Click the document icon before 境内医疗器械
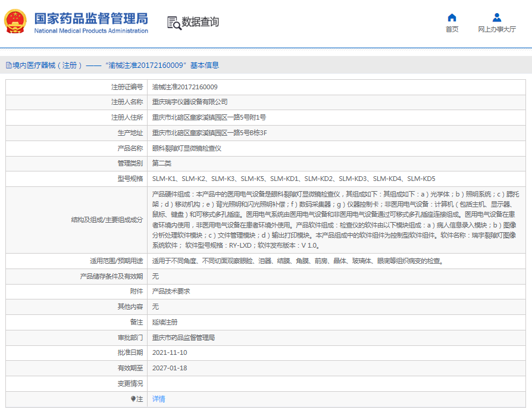Screen dimensions: 532x412 (x=9, y=65)
